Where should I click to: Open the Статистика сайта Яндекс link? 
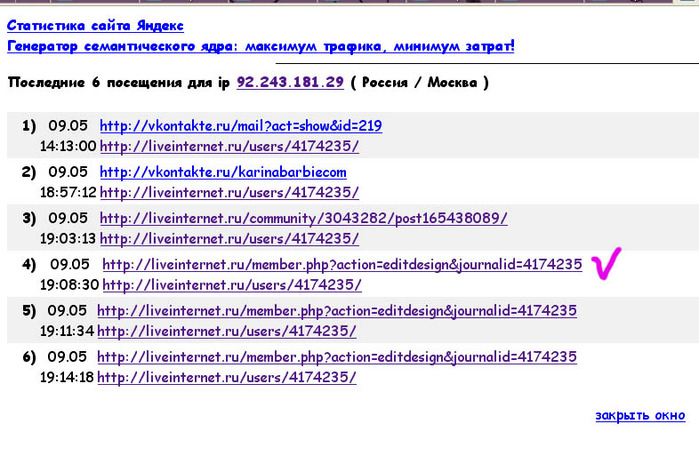[95, 26]
